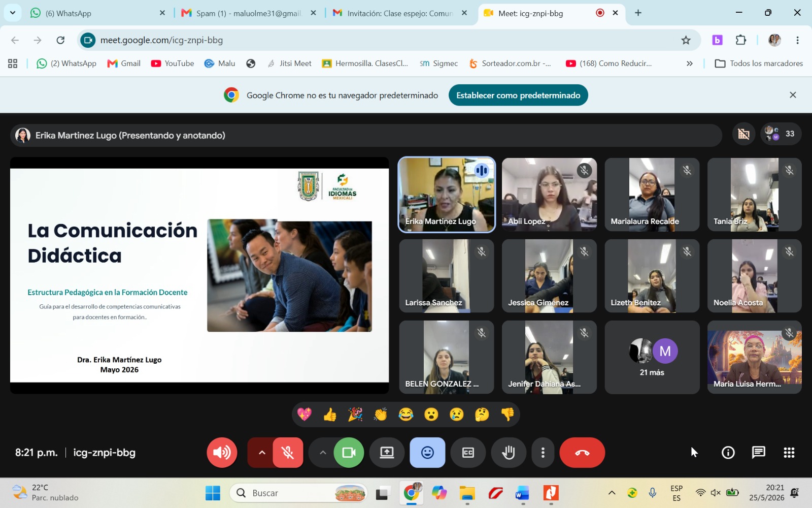Send party popper reaction
The height and width of the screenshot is (508, 812).
(355, 415)
